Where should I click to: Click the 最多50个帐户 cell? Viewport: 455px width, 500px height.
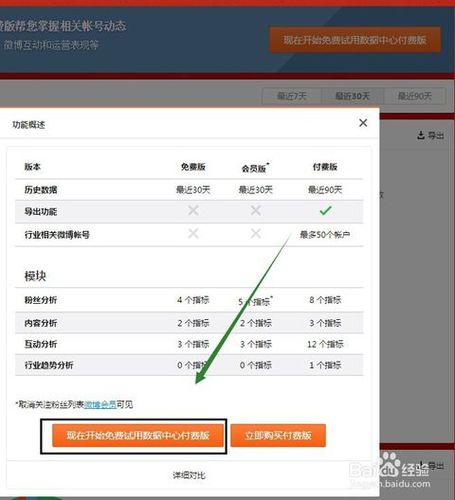[325, 235]
